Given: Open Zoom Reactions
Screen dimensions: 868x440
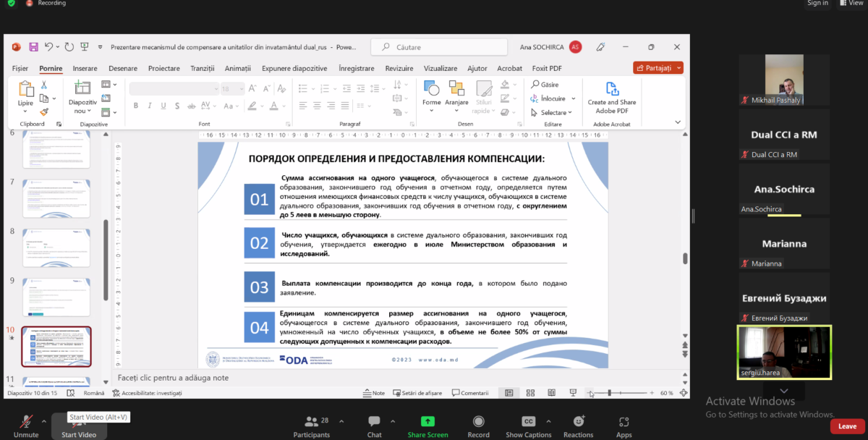Looking at the screenshot, I should pyautogui.click(x=578, y=426).
